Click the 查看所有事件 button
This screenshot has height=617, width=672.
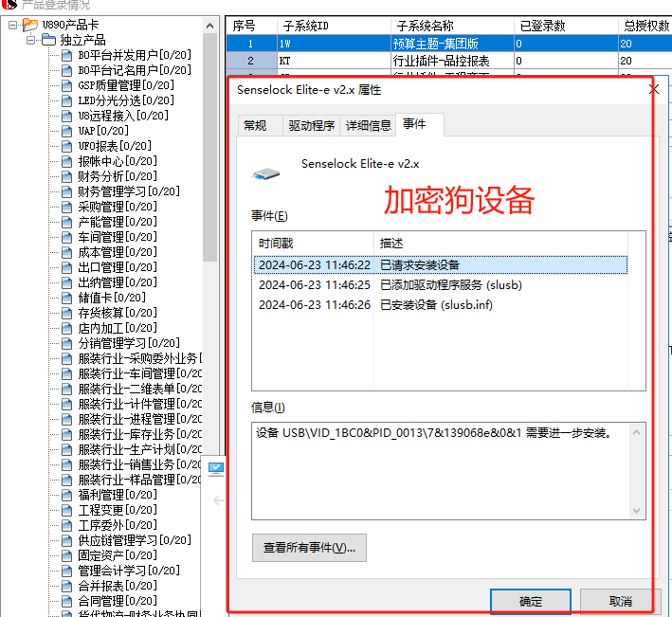click(309, 548)
